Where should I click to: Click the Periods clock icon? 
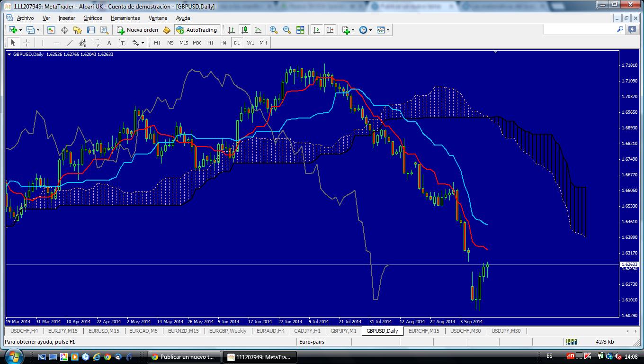point(363,30)
